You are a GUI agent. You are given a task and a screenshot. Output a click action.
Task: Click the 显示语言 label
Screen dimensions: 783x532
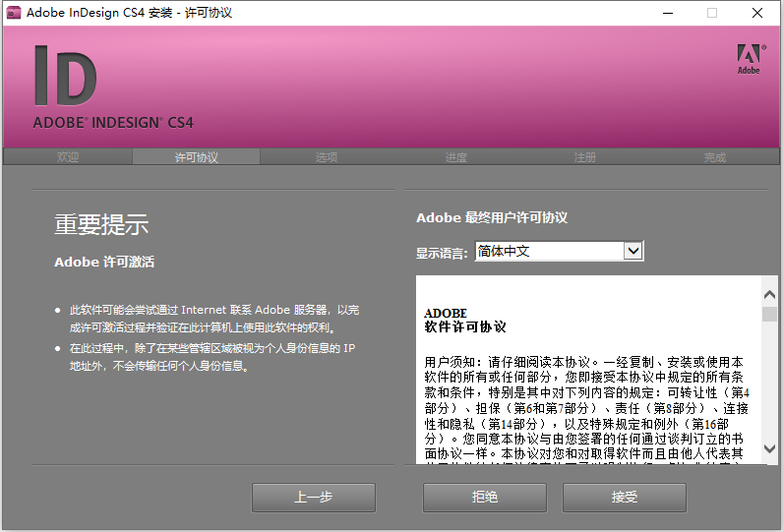(x=442, y=253)
